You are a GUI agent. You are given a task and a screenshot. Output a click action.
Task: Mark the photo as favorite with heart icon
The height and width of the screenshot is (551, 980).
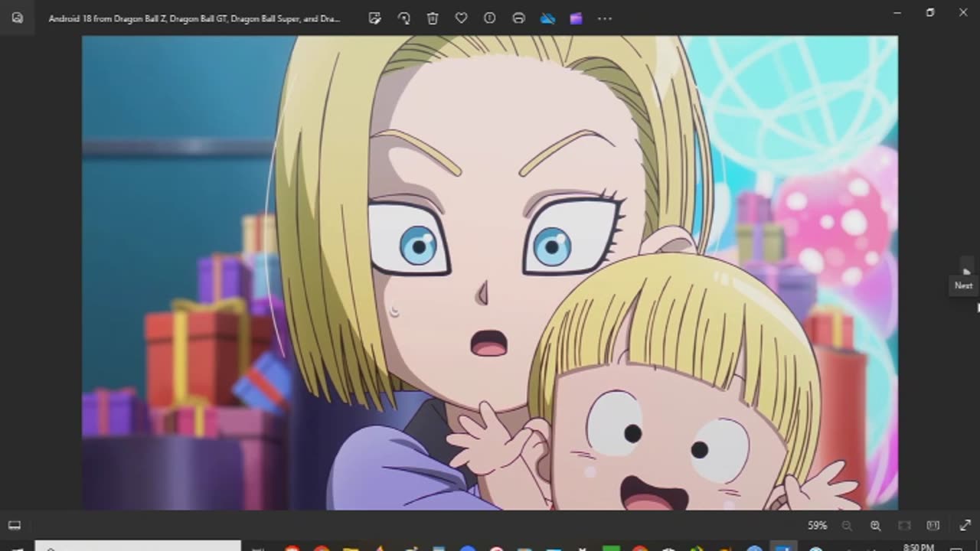[461, 18]
